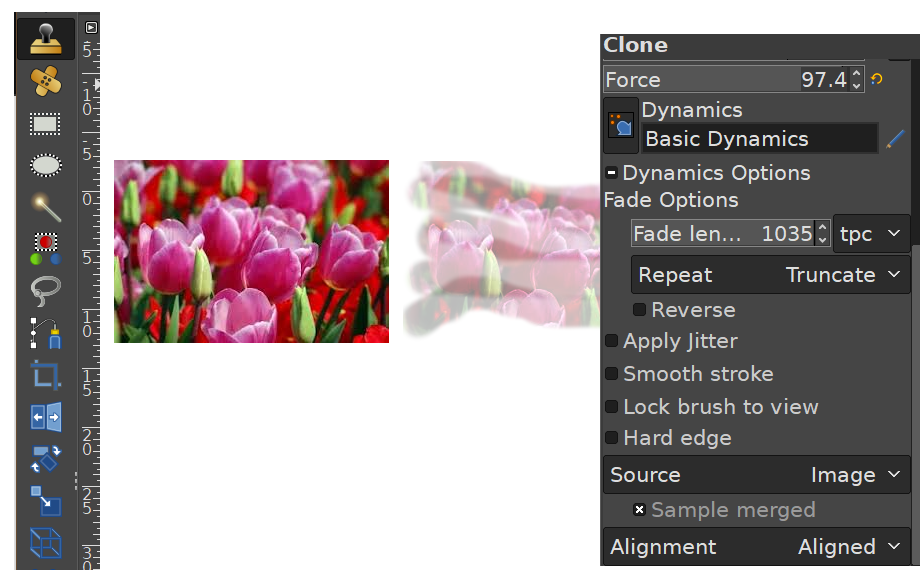The width and height of the screenshot is (922, 570).
Task: Activate the Fuzzy Select magic wand
Action: click(x=45, y=207)
